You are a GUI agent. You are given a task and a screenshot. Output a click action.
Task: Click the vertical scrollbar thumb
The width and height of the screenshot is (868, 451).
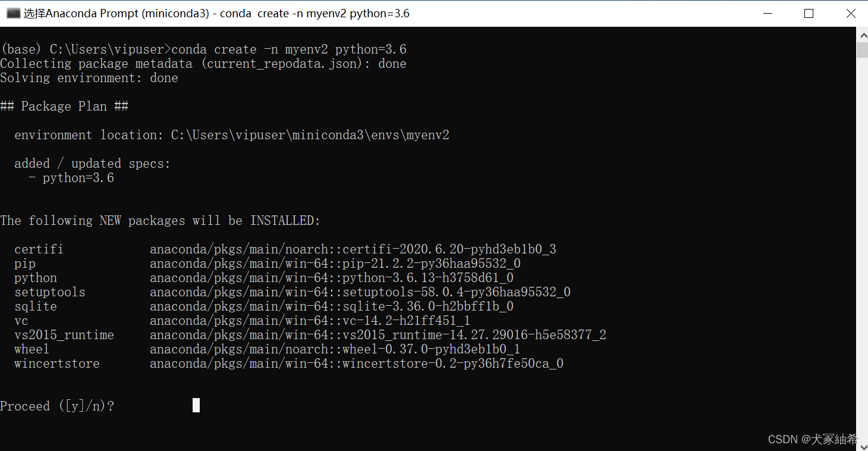[862, 50]
